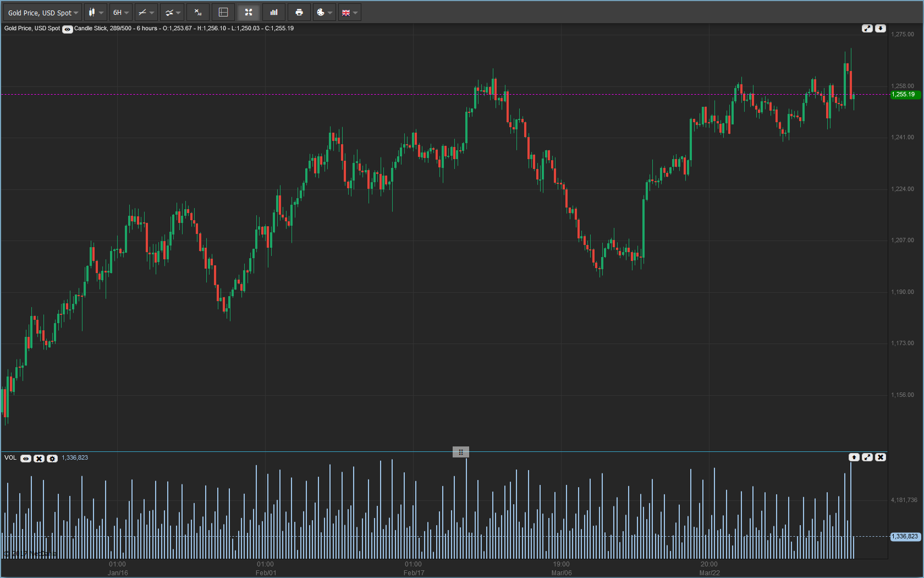Image resolution: width=924 pixels, height=578 pixels.
Task: Toggle the crosshair grid layout icon
Action: point(223,12)
